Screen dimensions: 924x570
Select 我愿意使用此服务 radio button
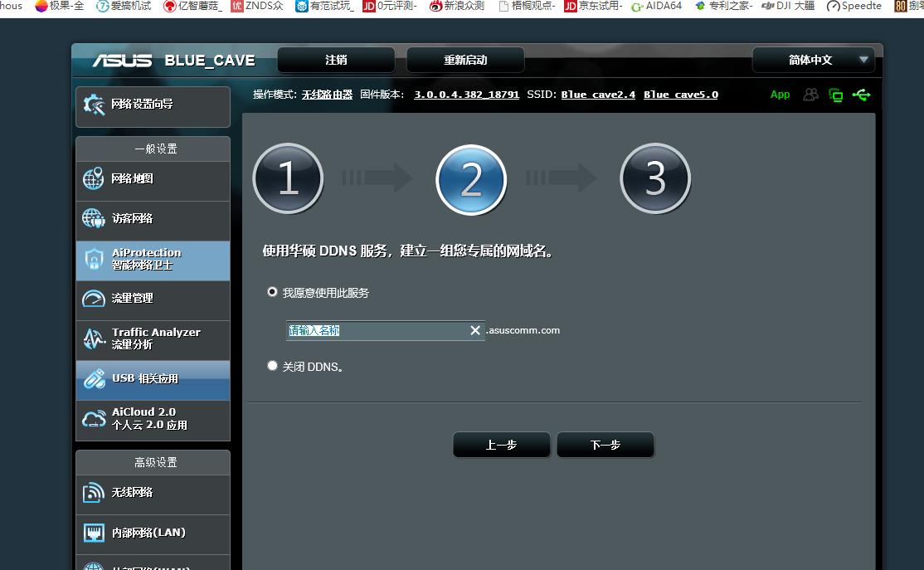click(272, 292)
